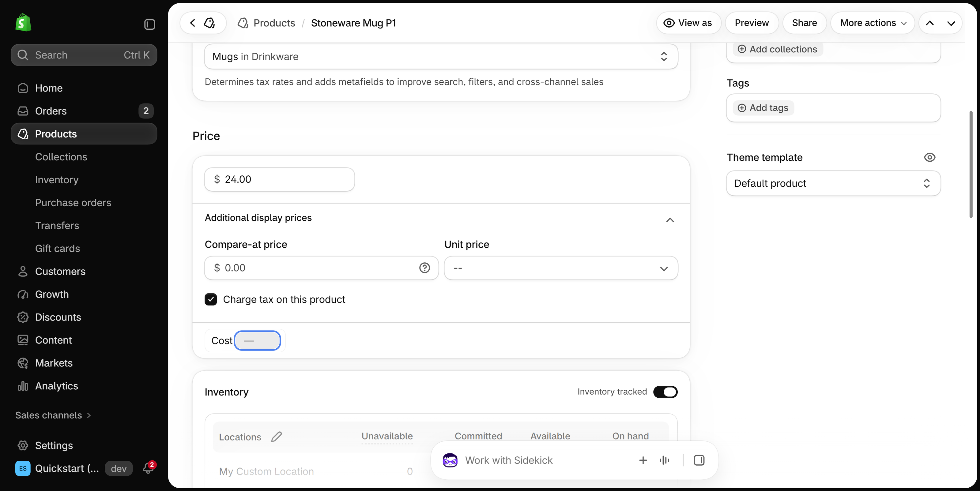Expand Sales channels section
The height and width of the screenshot is (491, 980).
(x=53, y=415)
